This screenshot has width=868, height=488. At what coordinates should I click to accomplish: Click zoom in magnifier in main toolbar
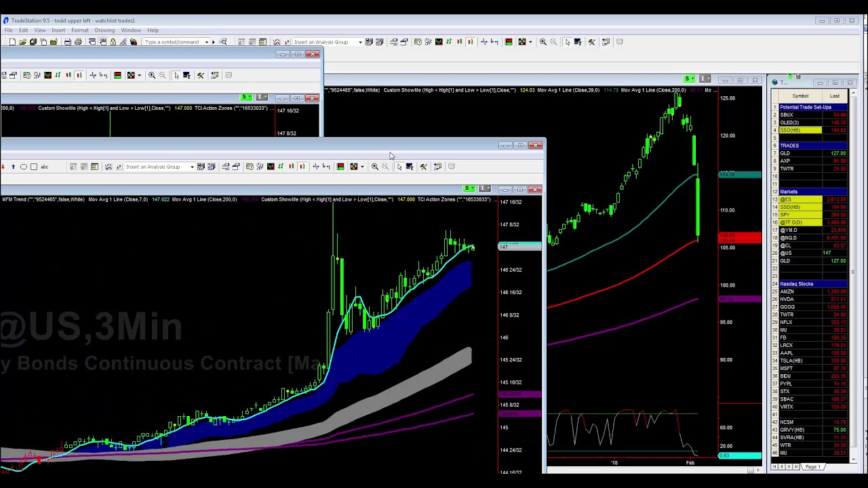542,41
